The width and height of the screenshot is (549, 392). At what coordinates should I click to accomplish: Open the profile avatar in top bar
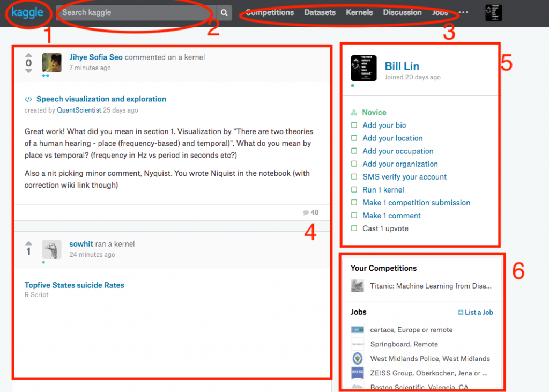click(494, 13)
